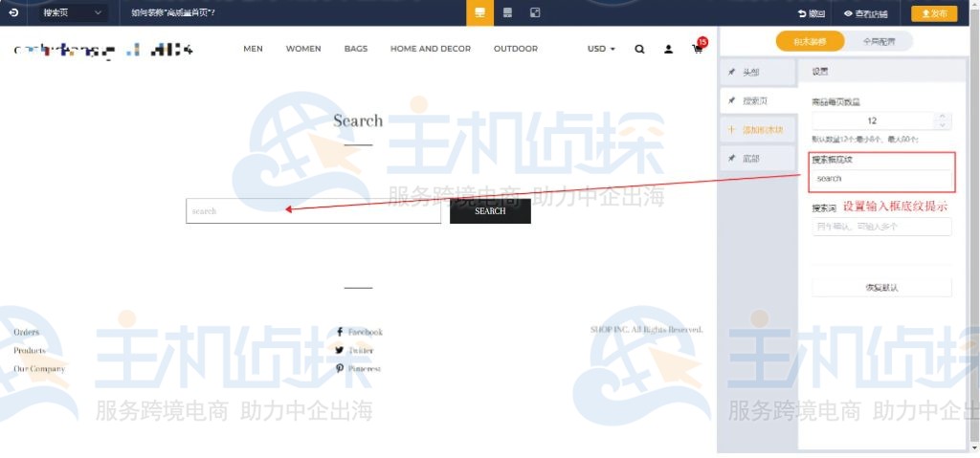The image size is (980, 458).
Task: Click the Facebook f icon
Action: point(340,332)
